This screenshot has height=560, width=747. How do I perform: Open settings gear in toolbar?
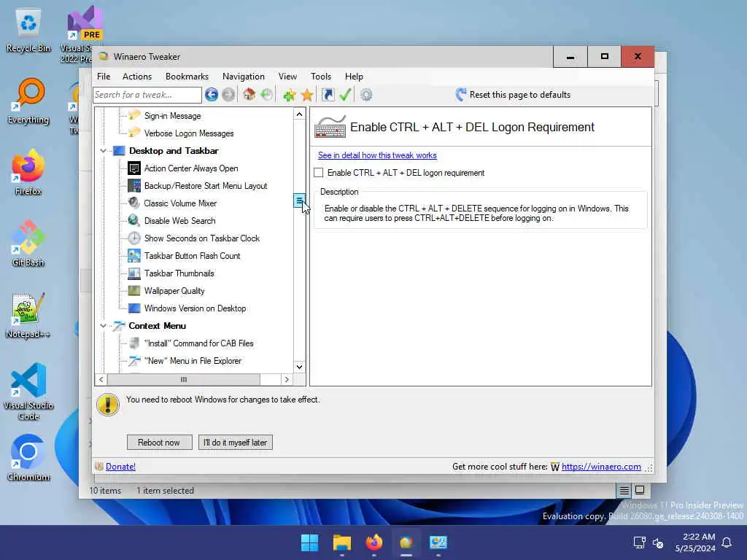(366, 95)
